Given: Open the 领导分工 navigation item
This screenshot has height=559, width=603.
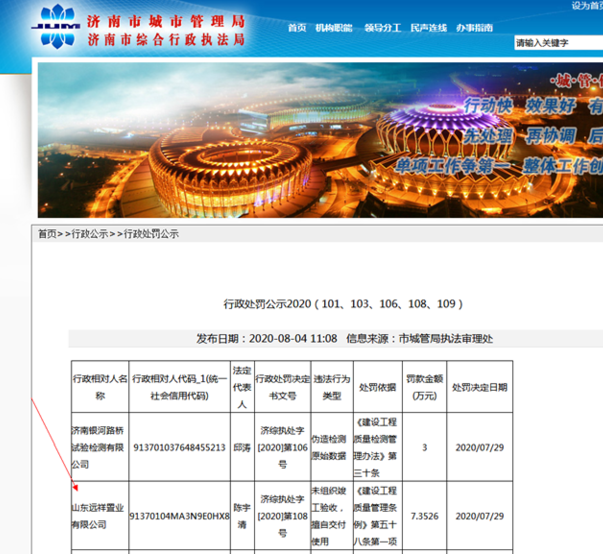Looking at the screenshot, I should coord(382,28).
